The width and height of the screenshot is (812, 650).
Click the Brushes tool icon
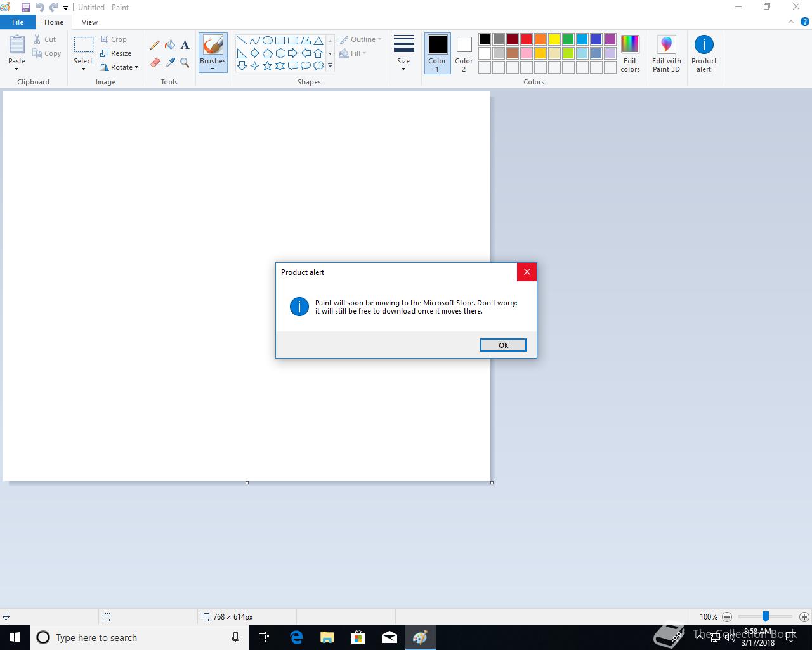point(213,45)
